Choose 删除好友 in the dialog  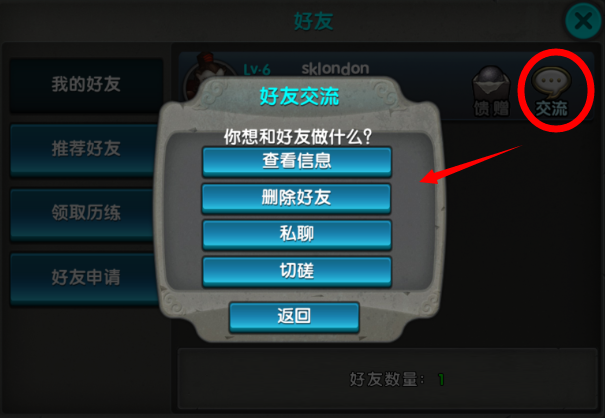[x=296, y=198]
